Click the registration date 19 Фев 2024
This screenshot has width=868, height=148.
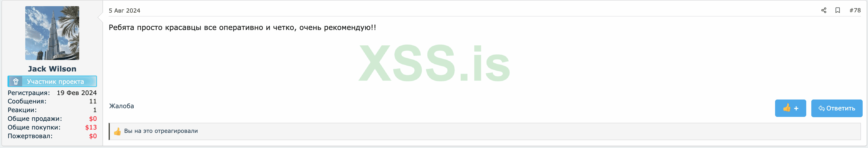(76, 92)
